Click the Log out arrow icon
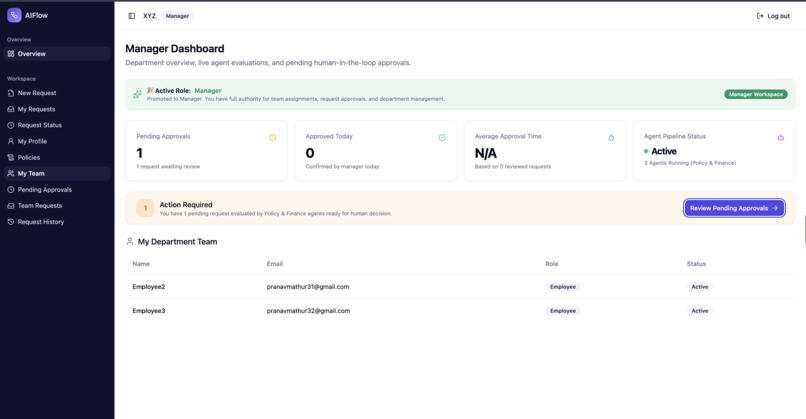Viewport: 806px width, 419px height. point(760,16)
